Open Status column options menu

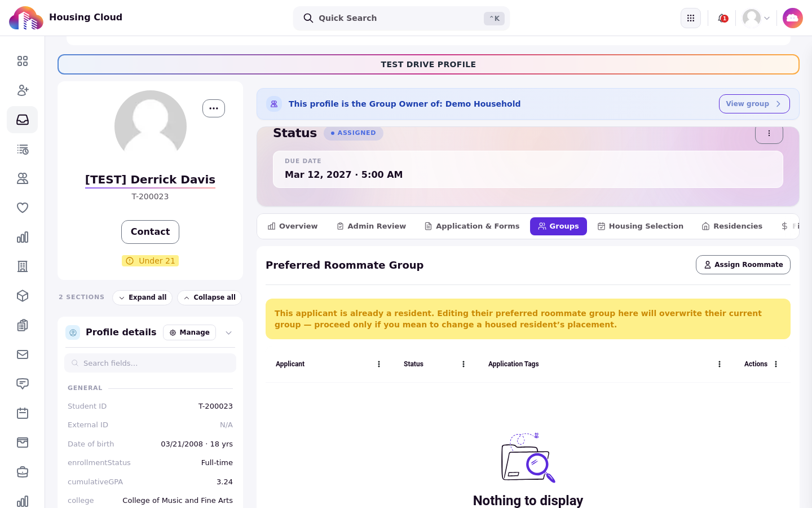[464, 364]
